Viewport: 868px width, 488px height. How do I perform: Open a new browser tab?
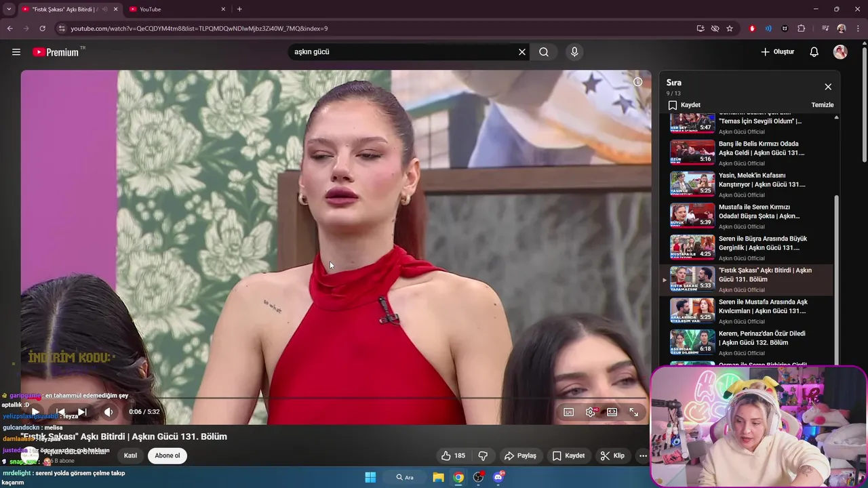pos(239,9)
